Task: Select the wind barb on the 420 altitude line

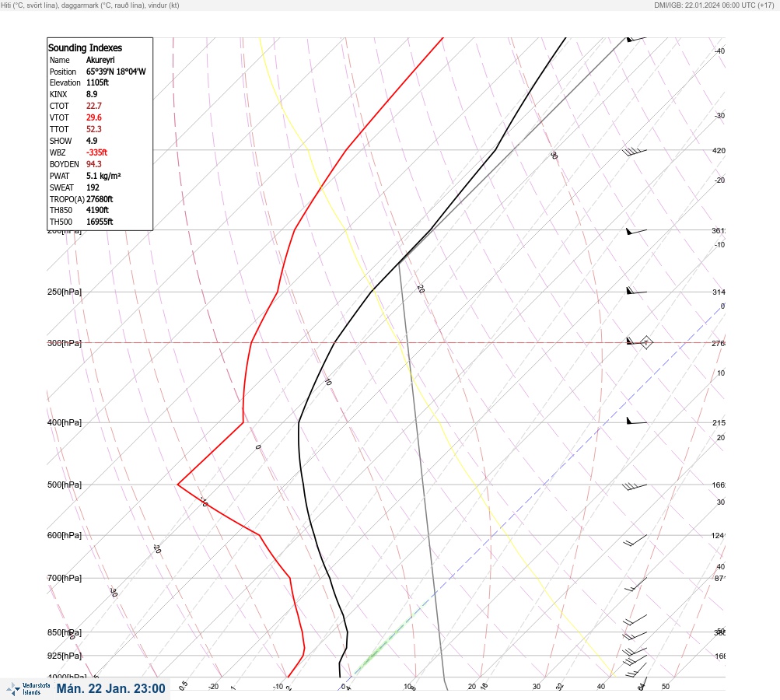Action: pos(635,152)
